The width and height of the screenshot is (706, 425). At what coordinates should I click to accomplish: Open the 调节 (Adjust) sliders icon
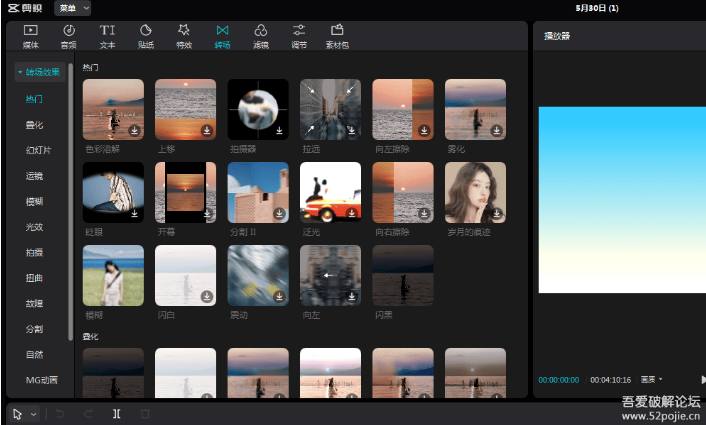[x=298, y=31]
